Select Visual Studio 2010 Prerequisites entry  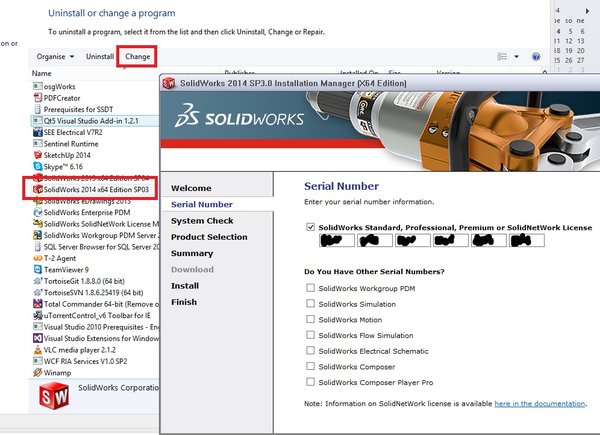pos(95,327)
